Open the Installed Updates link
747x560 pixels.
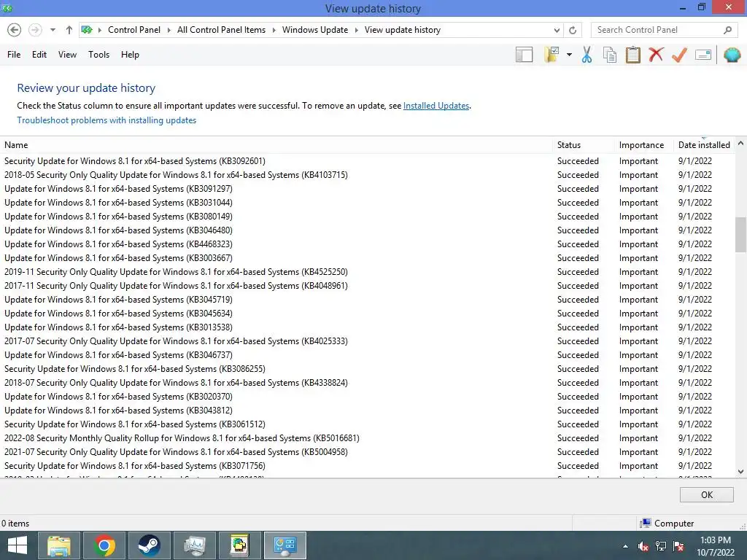coord(436,106)
